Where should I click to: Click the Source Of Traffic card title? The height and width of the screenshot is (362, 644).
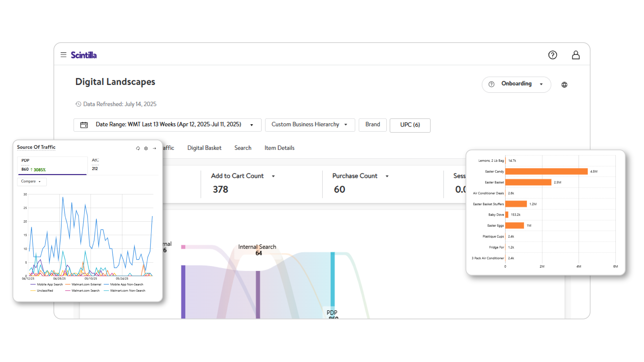pyautogui.click(x=36, y=147)
